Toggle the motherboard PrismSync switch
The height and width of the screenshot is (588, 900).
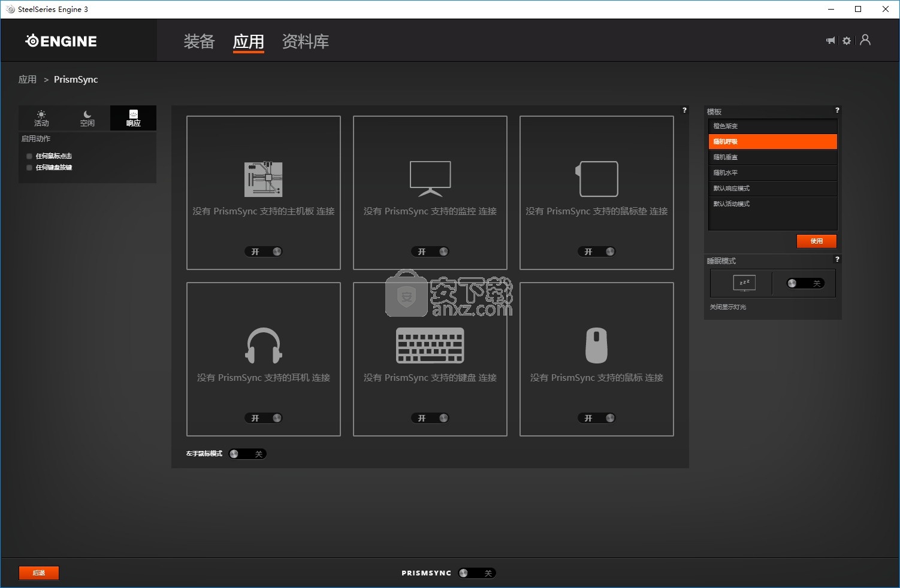tap(264, 251)
